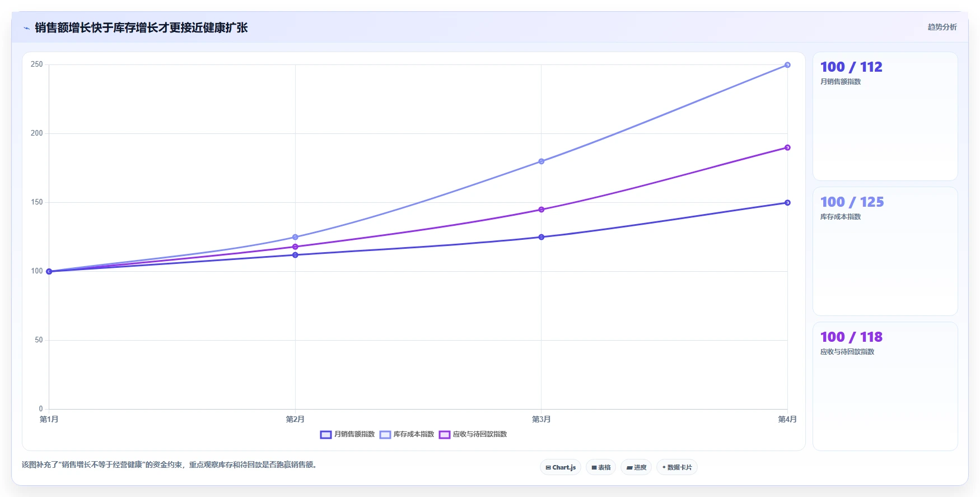Click 应收与待回款指数 data point at 第3月

541,210
